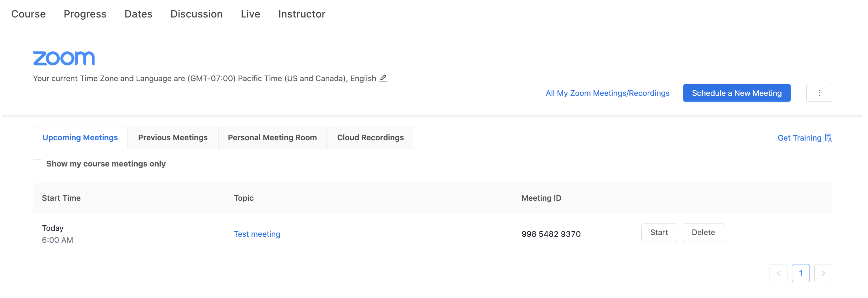The image size is (868, 298).
Task: Switch to the Previous Meetings tab
Action: [x=173, y=138]
